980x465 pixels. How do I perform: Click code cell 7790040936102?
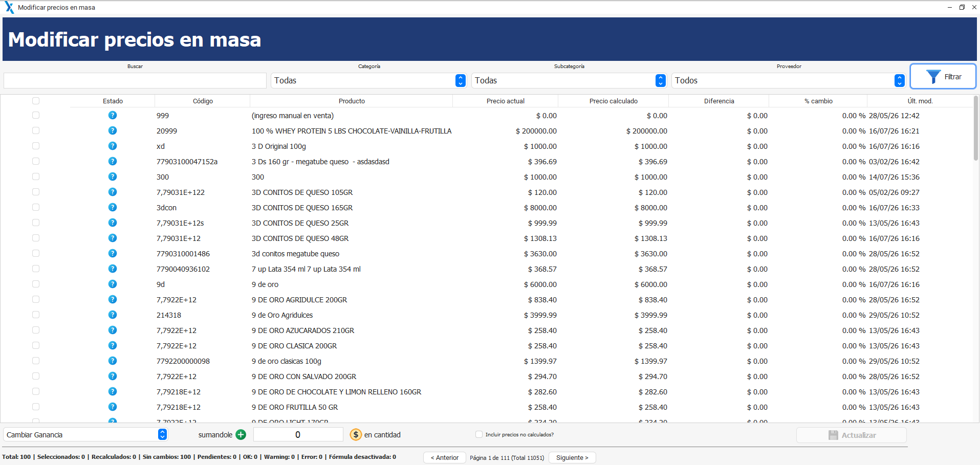point(183,269)
